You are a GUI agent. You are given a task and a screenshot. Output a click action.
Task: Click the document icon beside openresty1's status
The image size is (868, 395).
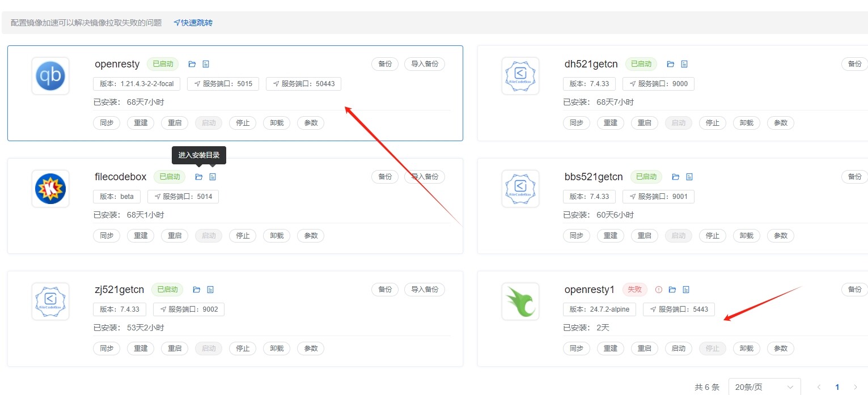pos(686,290)
